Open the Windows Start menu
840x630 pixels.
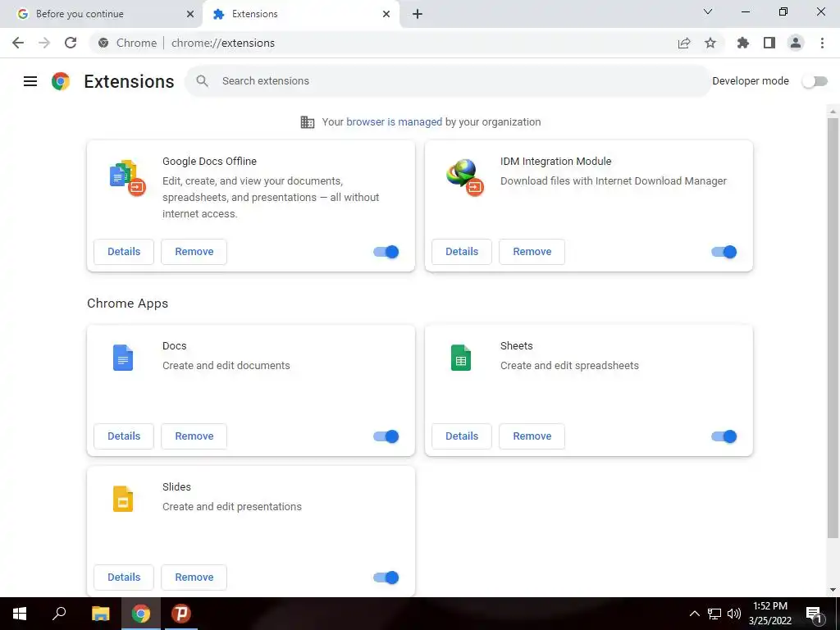tap(20, 614)
